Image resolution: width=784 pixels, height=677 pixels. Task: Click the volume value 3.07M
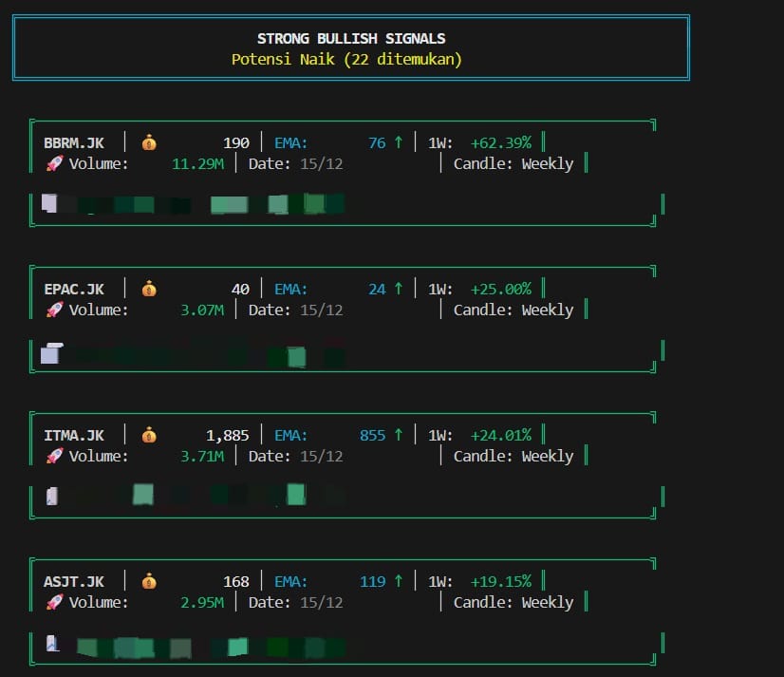pyautogui.click(x=202, y=310)
